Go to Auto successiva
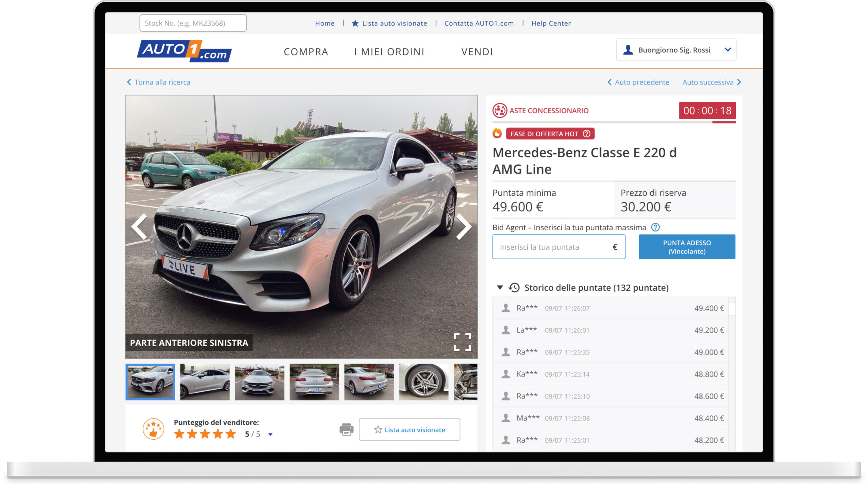868x485 pixels. click(x=712, y=82)
